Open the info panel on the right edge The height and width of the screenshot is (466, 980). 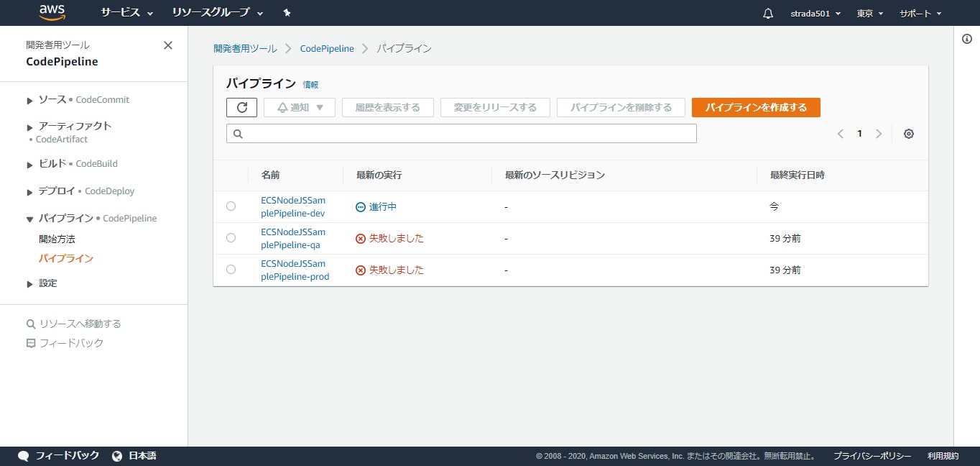(966, 39)
